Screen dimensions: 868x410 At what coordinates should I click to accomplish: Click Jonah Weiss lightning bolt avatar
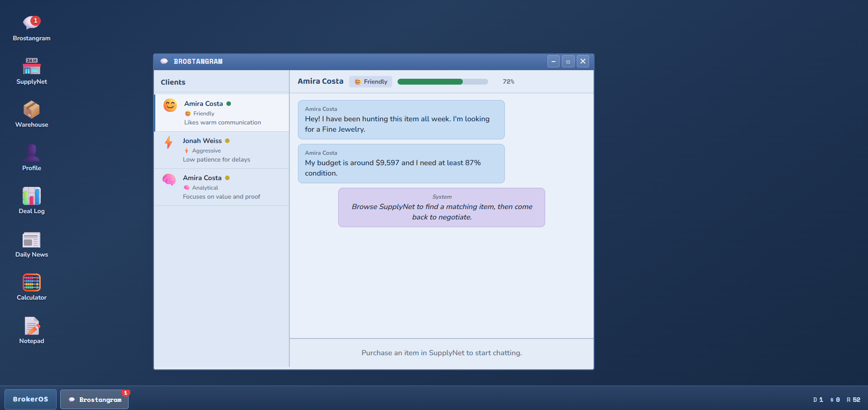click(168, 143)
